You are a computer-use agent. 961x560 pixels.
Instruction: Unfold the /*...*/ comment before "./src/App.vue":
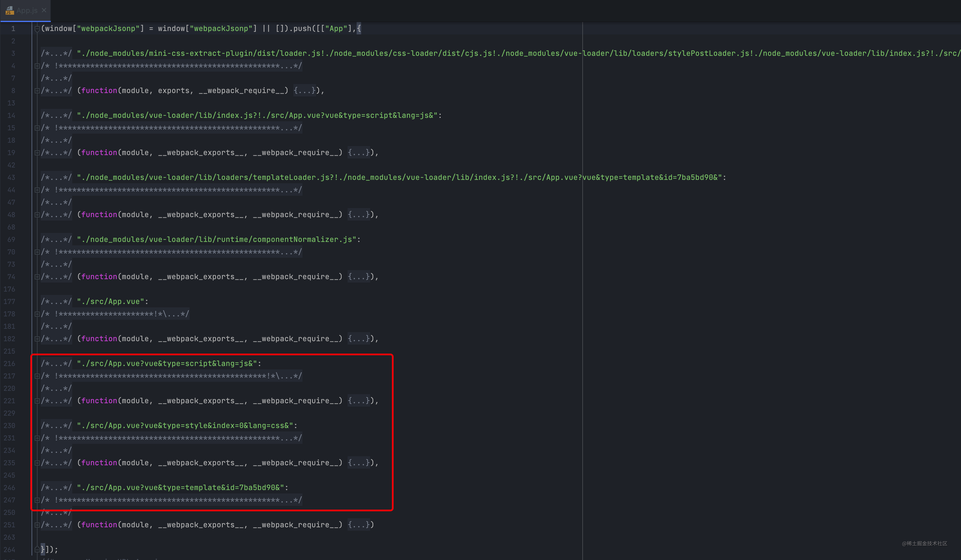tap(56, 301)
